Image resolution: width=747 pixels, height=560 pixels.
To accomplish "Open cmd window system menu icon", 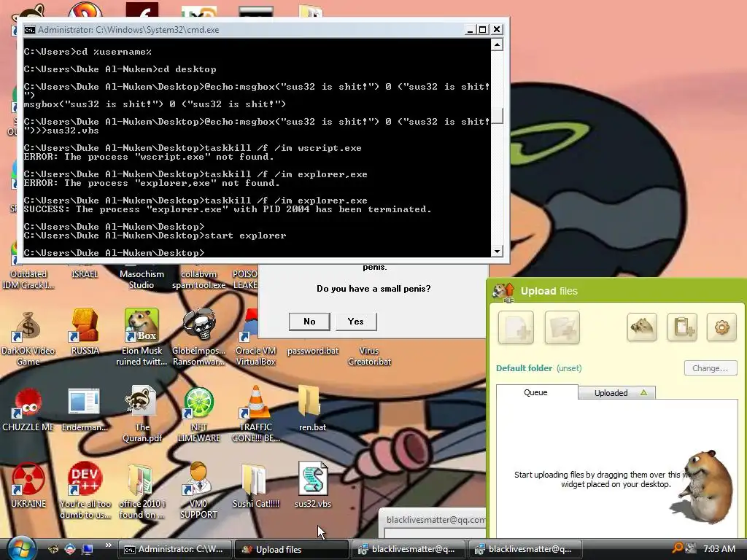I will tap(29, 29).
